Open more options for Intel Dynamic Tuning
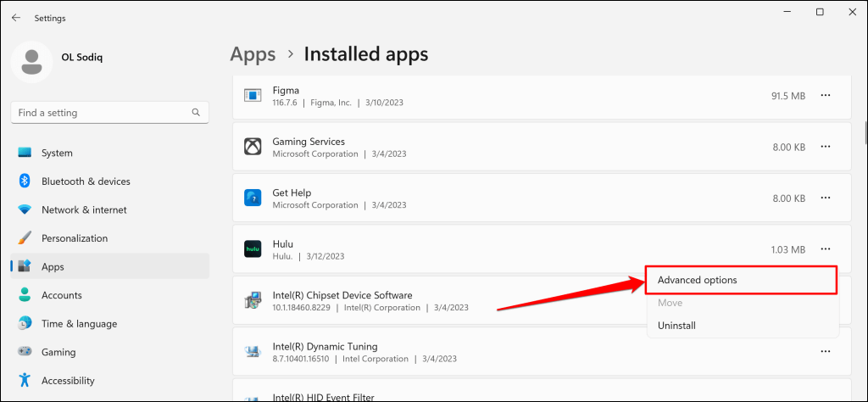The width and height of the screenshot is (868, 402). [825, 351]
